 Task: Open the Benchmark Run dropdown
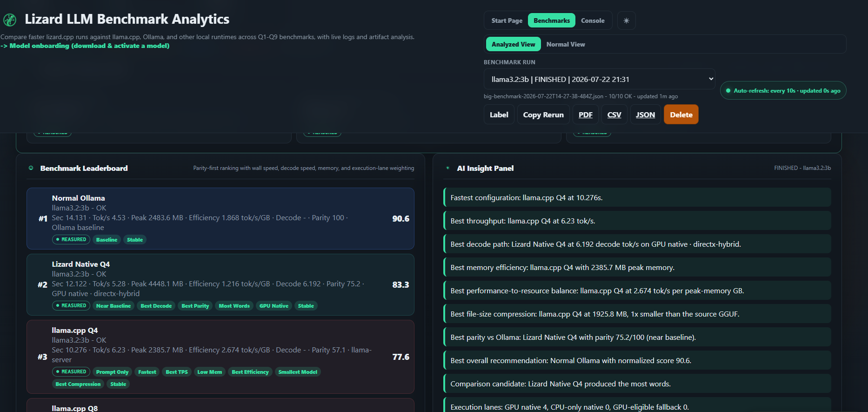[x=599, y=79]
